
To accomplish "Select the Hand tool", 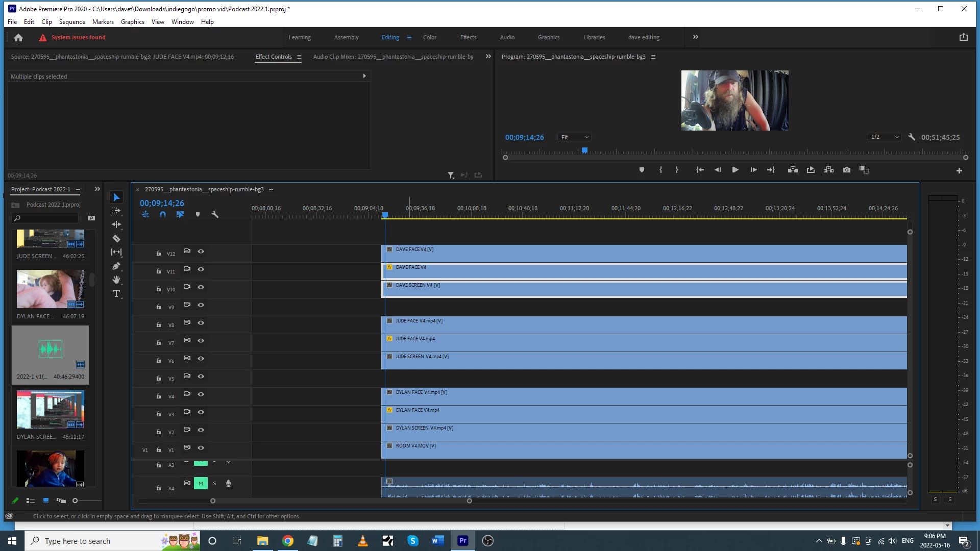I will pyautogui.click(x=116, y=280).
